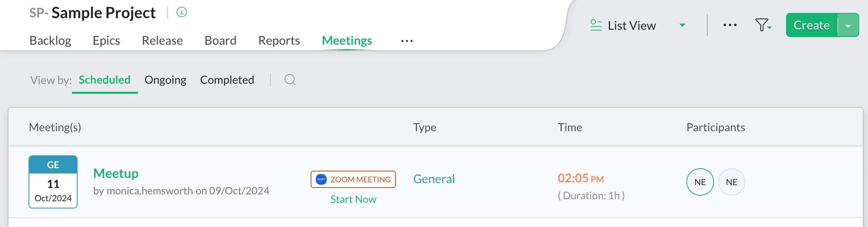Expand the List View dropdown arrow
Image resolution: width=868 pixels, height=227 pixels.
pos(682,25)
